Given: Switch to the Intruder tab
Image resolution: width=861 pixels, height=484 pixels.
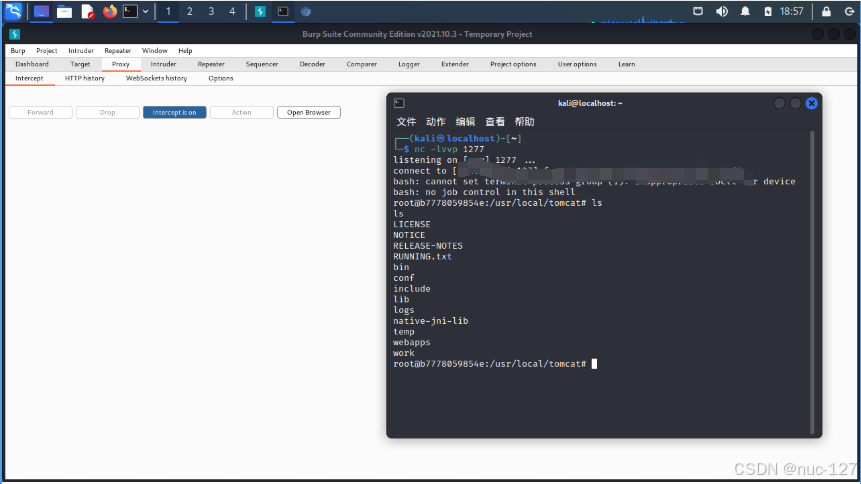Looking at the screenshot, I should click(163, 64).
